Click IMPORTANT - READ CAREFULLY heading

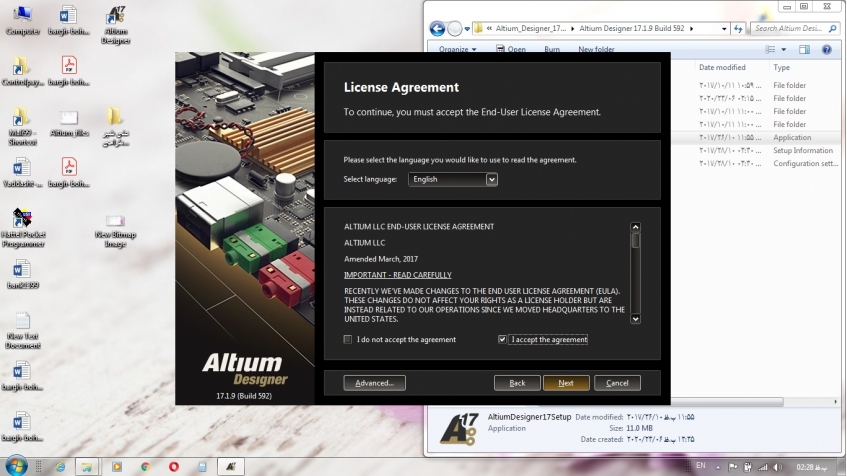click(x=398, y=275)
